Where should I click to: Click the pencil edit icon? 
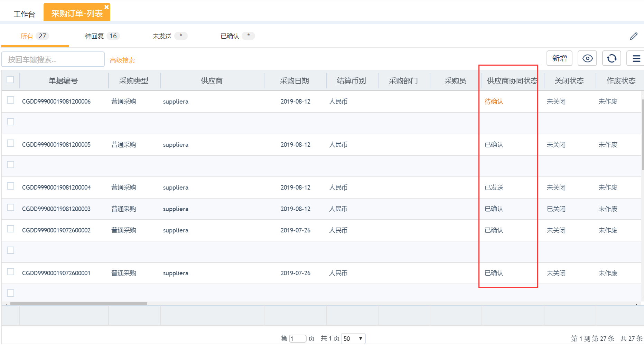coord(634,36)
